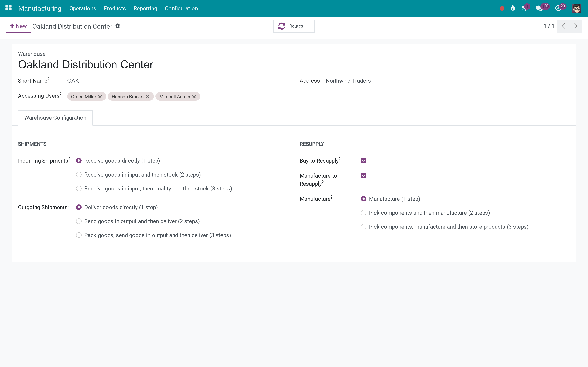588x367 pixels.
Task: Open the Routes smart button
Action: [294, 26]
